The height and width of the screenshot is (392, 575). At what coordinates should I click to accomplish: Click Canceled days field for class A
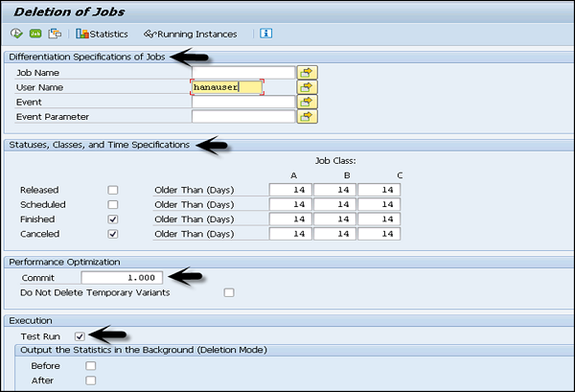point(290,234)
